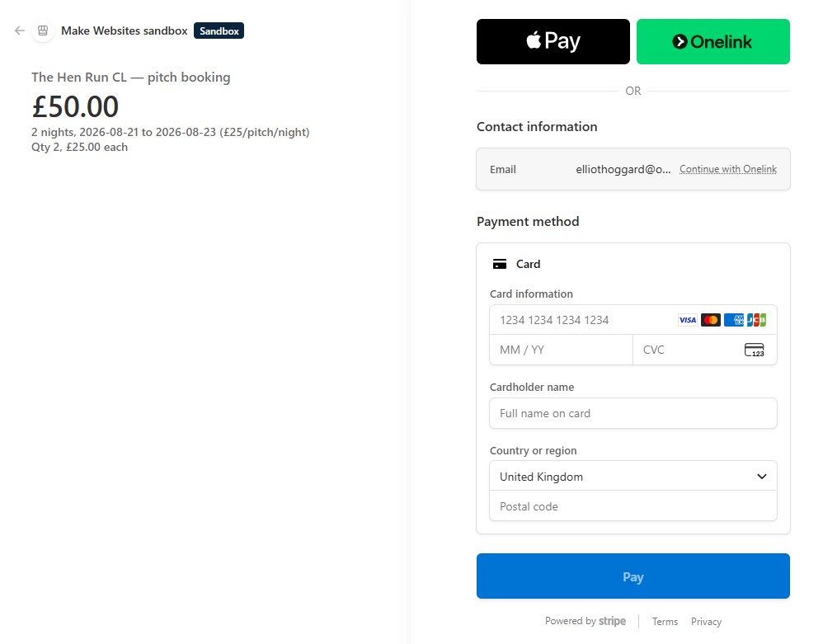Viewport: 823px width, 644px height.
Task: Click the Full name on card field
Action: click(633, 413)
